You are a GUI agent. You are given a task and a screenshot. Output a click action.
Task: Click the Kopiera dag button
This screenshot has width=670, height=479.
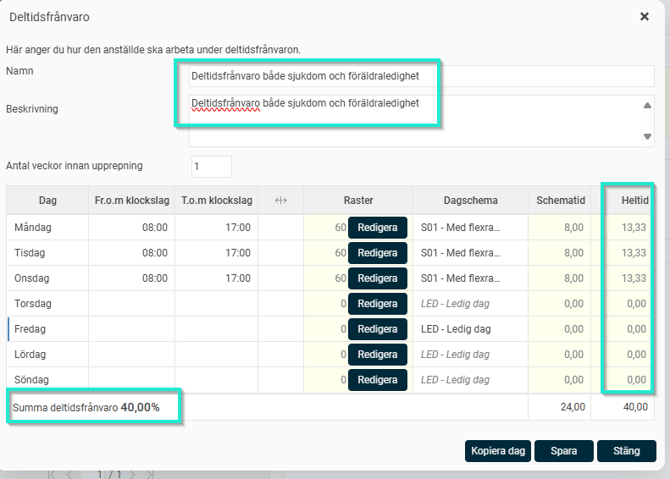coord(497,451)
